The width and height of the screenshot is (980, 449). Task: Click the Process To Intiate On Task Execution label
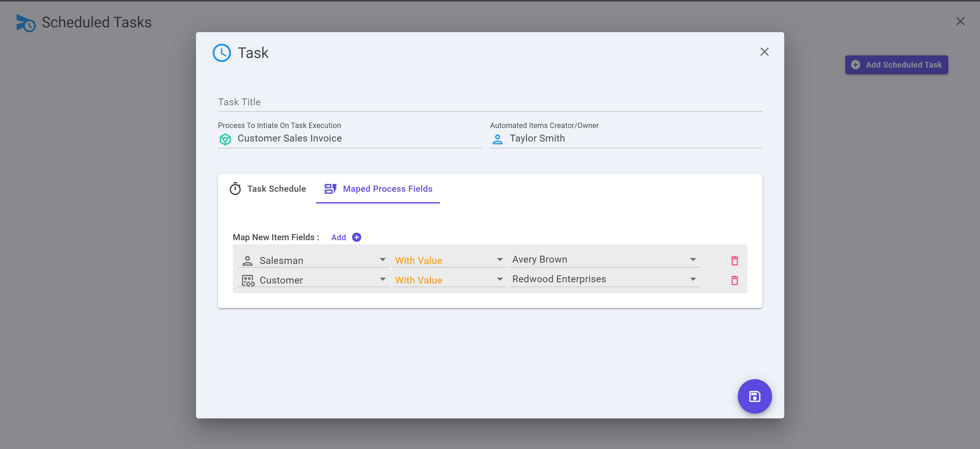click(x=279, y=125)
